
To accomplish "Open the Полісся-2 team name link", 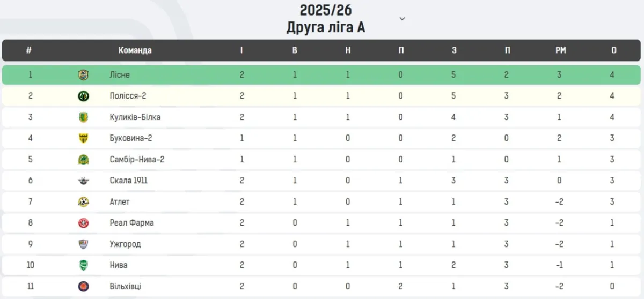I will pyautogui.click(x=127, y=96).
